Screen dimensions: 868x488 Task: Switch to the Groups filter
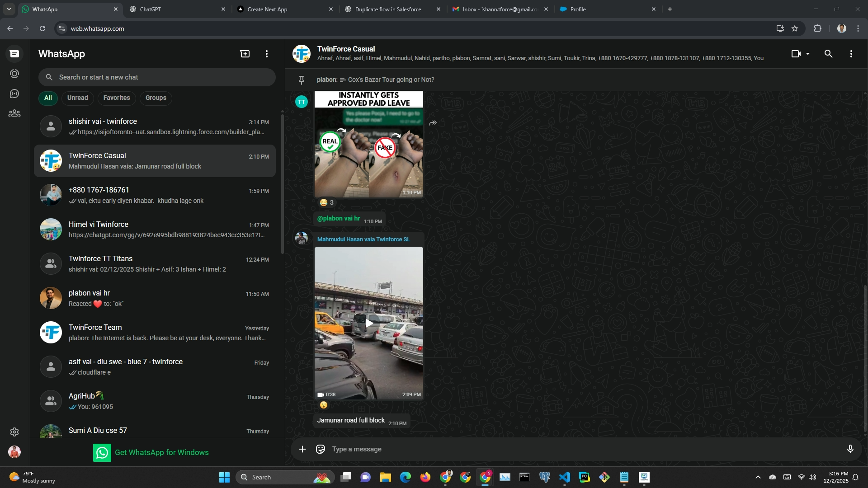(x=156, y=98)
